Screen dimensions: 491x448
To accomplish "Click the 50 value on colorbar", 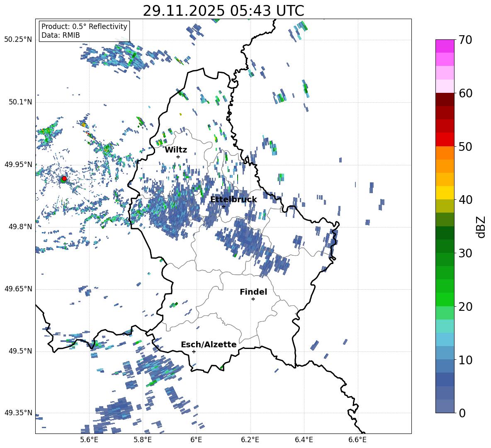I will [x=465, y=146].
